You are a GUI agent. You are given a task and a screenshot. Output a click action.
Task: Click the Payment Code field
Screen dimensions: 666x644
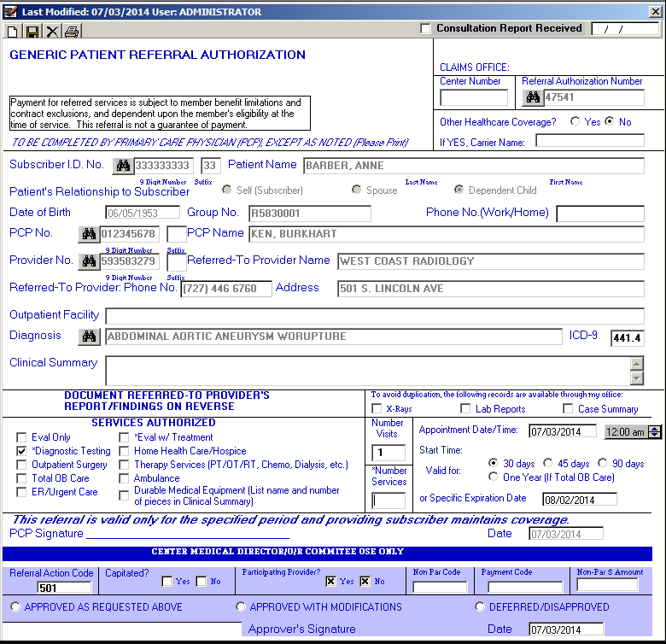click(525, 587)
